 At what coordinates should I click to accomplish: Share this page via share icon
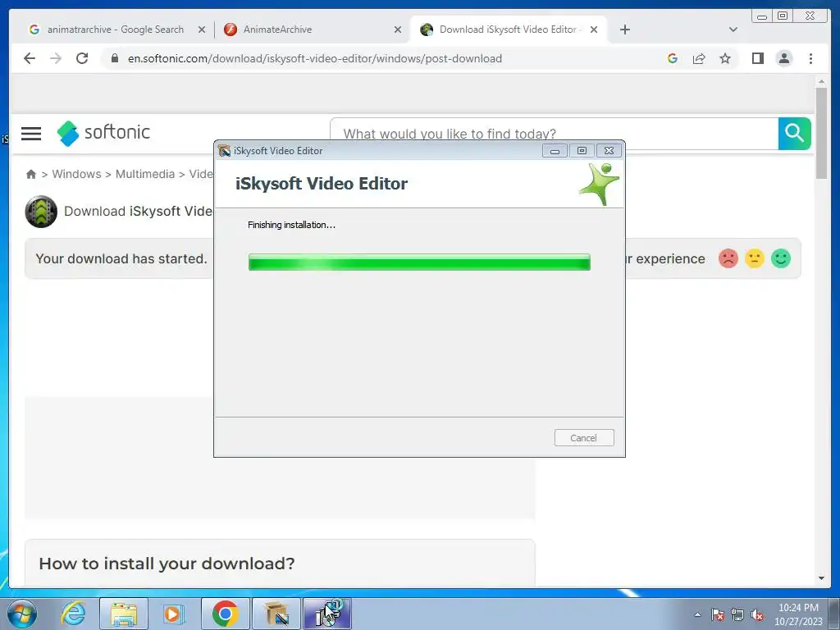[x=699, y=58]
